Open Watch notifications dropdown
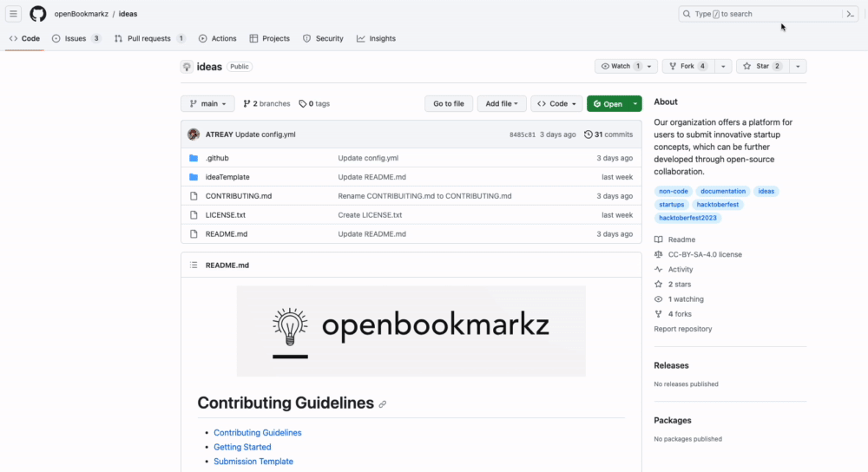This screenshot has width=868, height=472. tap(626, 67)
